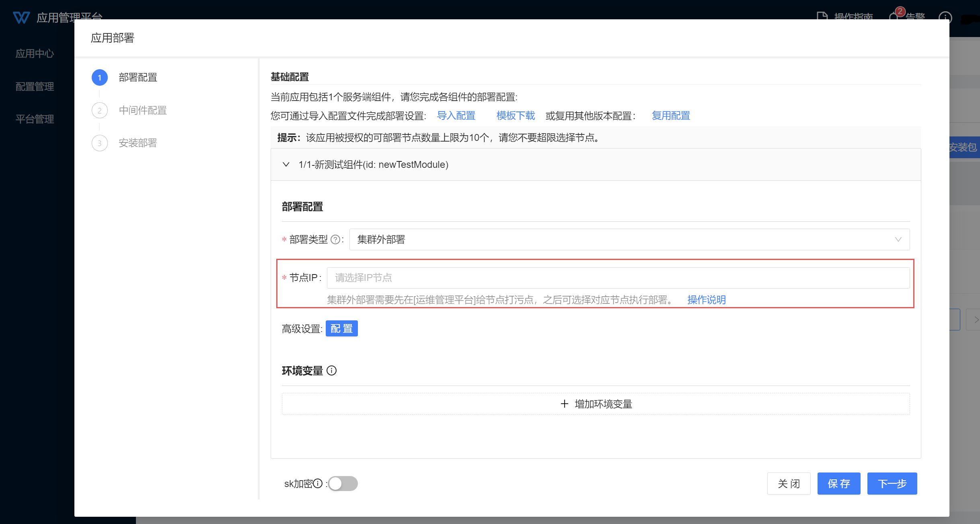
Task: Toggle the sk加密 switch
Action: pyautogui.click(x=343, y=483)
